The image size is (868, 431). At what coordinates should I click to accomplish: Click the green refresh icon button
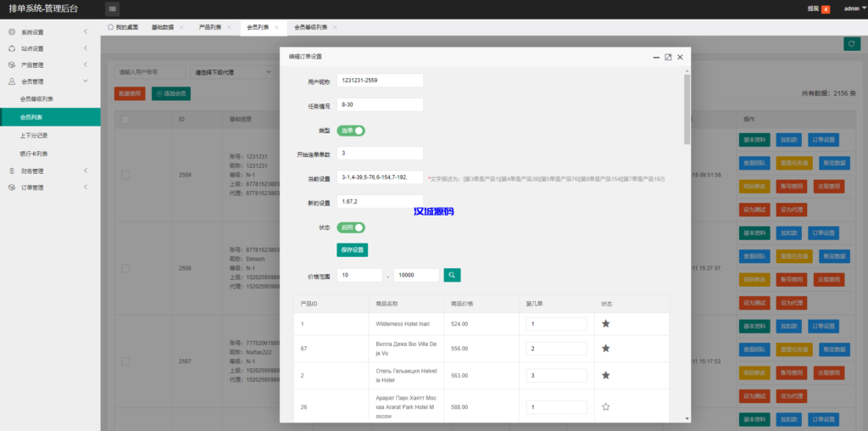coord(849,43)
